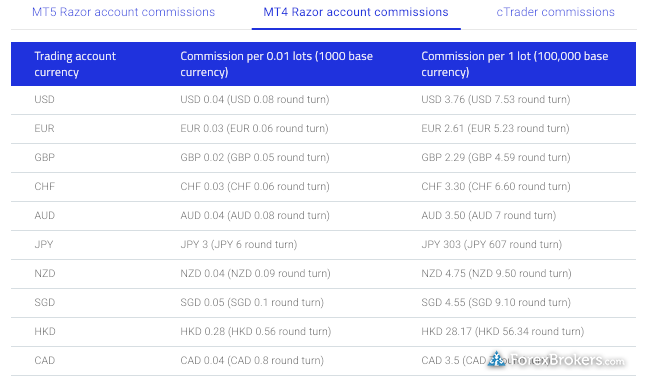This screenshot has height=382, width=650.
Task: Select the HKD currency row label
Action: 45,331
